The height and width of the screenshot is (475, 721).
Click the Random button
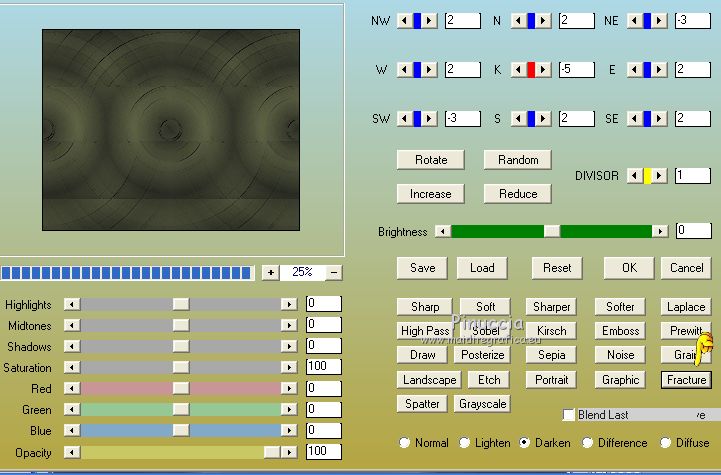pos(517,160)
